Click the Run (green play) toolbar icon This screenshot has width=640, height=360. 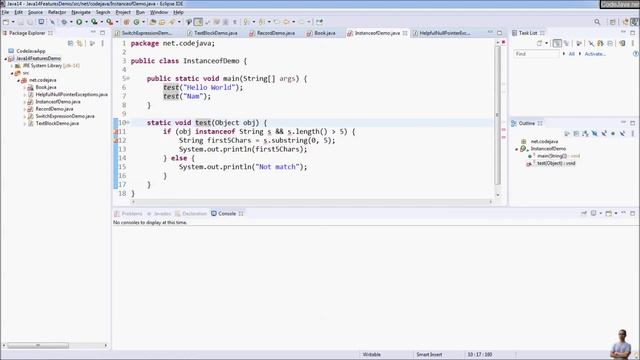(x=79, y=22)
